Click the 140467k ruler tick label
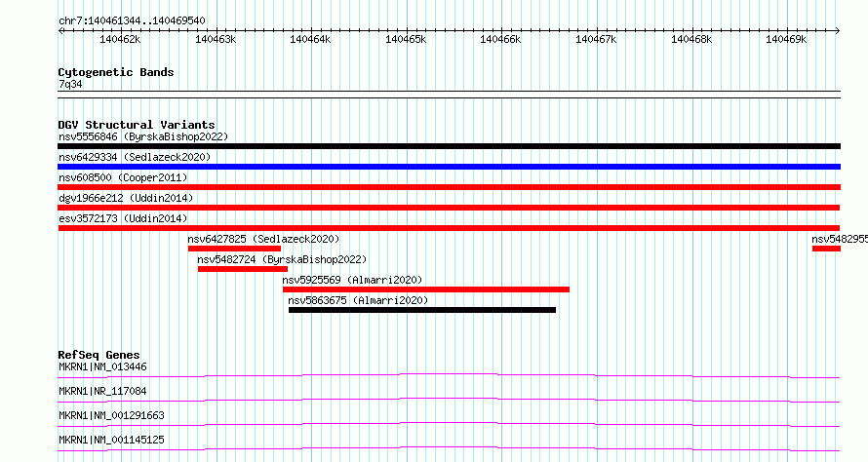The image size is (868, 462). [596, 39]
